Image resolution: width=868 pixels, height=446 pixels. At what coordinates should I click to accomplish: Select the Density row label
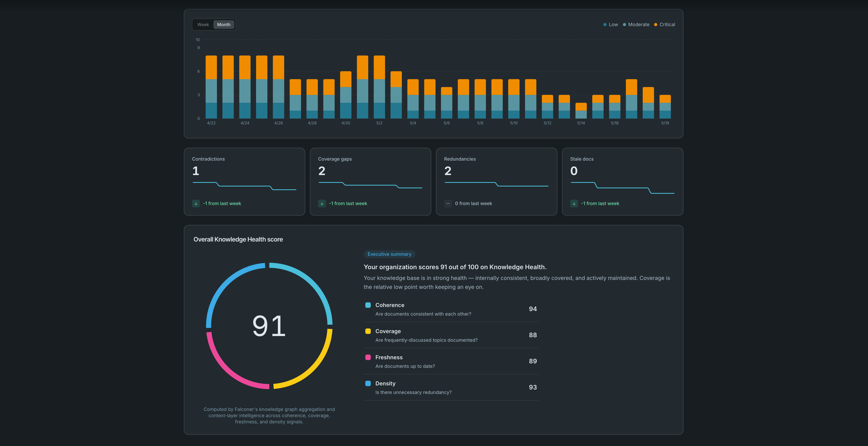coord(385,383)
